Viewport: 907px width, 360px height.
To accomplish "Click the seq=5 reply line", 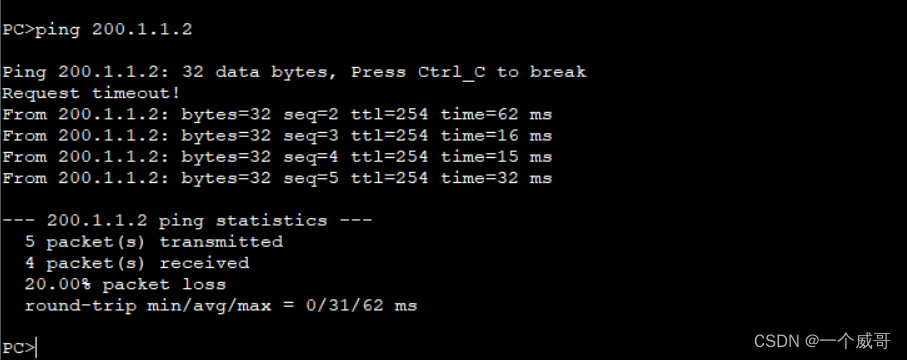I will click(277, 178).
